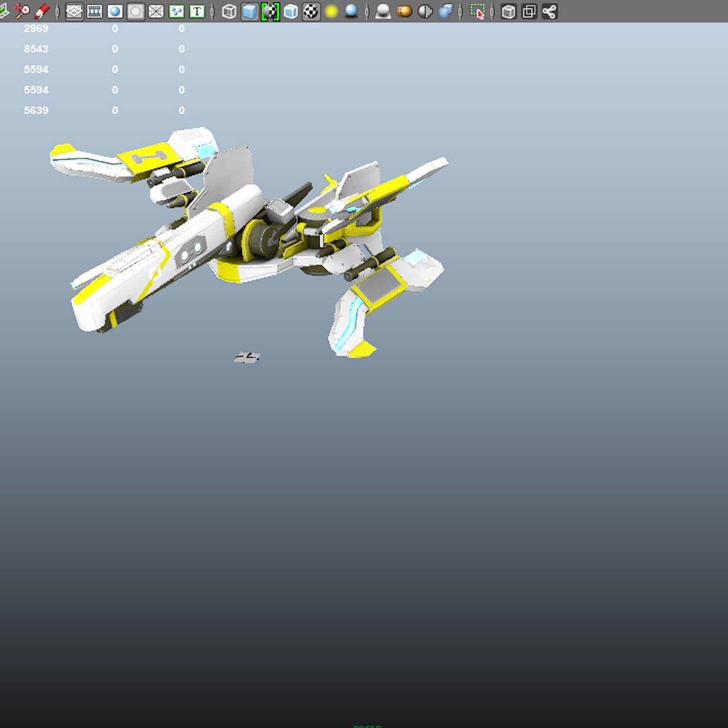Toggle the Resolution Gate display

click(x=115, y=11)
